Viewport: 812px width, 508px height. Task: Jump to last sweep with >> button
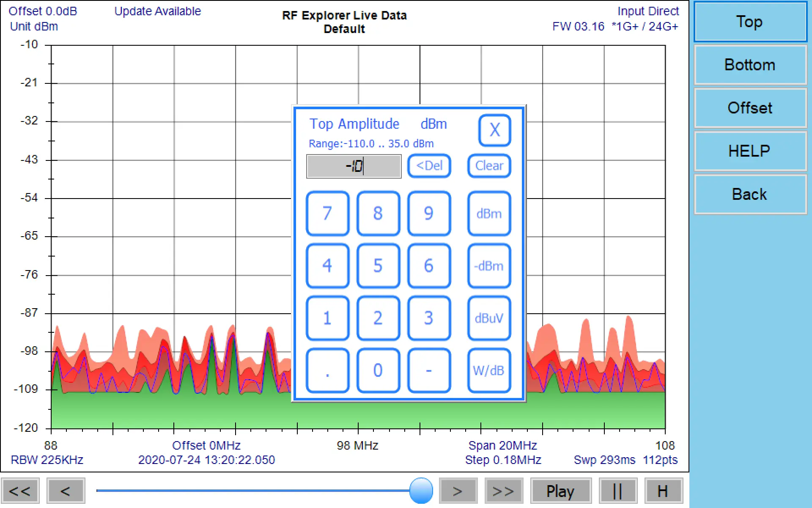[x=504, y=491]
